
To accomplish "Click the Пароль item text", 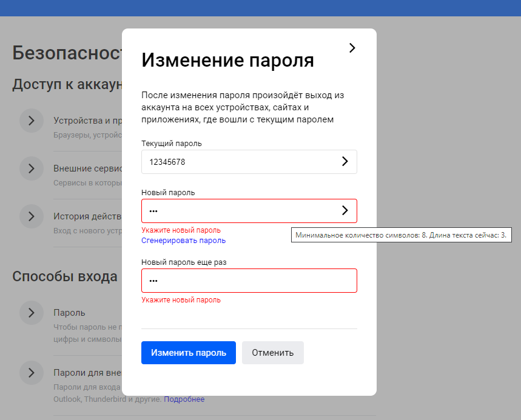I will [x=69, y=313].
